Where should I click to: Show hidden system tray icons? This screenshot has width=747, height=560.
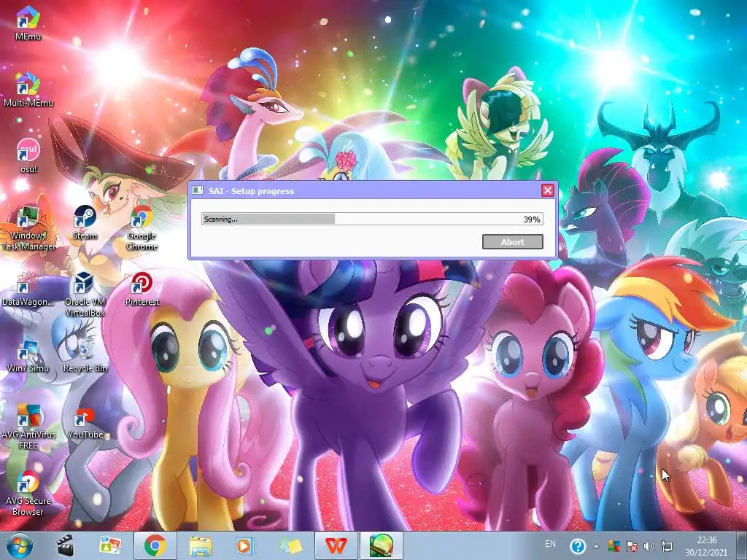pyautogui.click(x=597, y=546)
